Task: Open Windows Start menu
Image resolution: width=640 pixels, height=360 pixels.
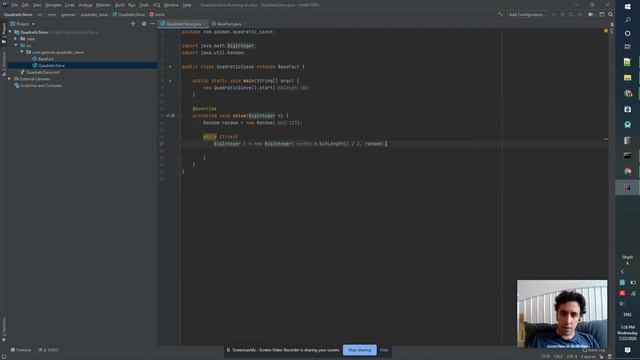Action: point(628,7)
